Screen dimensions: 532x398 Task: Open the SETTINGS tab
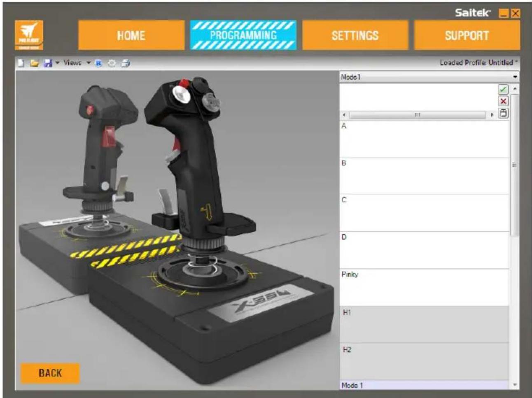tap(355, 35)
